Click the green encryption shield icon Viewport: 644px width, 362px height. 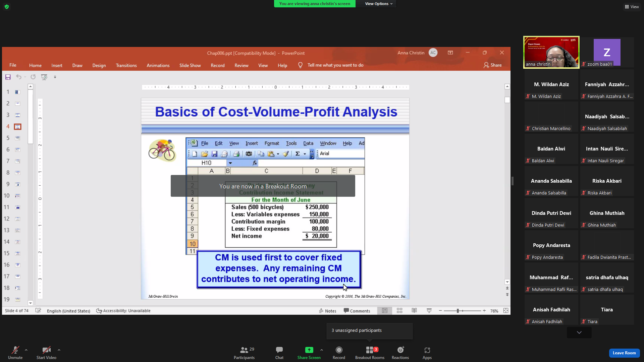pos(7,7)
